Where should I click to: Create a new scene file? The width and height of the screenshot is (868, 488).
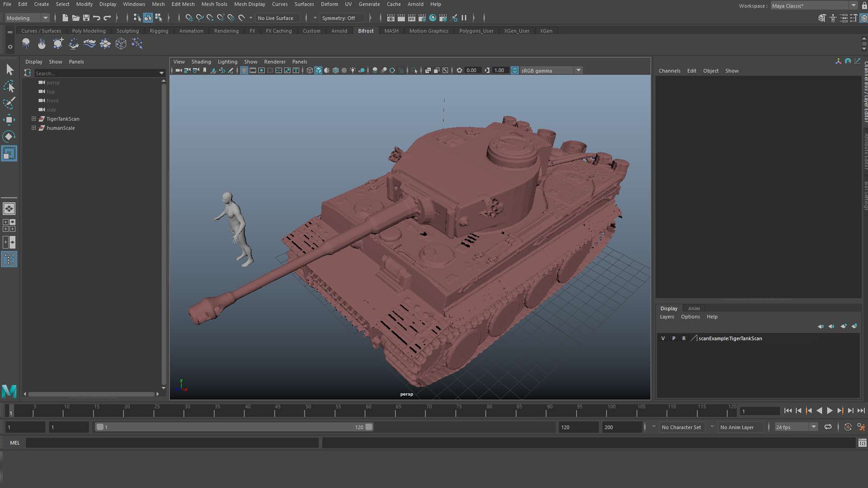tap(65, 18)
